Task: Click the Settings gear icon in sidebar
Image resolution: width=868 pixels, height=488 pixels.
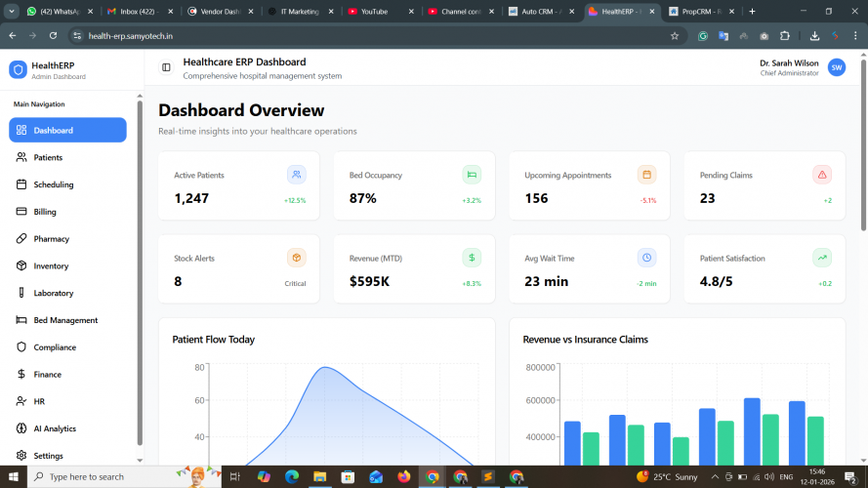Action: click(x=21, y=456)
